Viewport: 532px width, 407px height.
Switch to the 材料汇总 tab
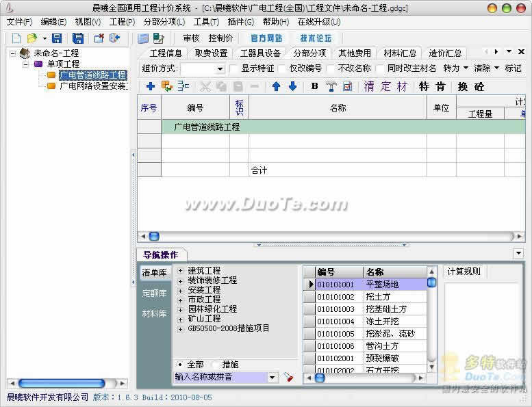pyautogui.click(x=400, y=53)
